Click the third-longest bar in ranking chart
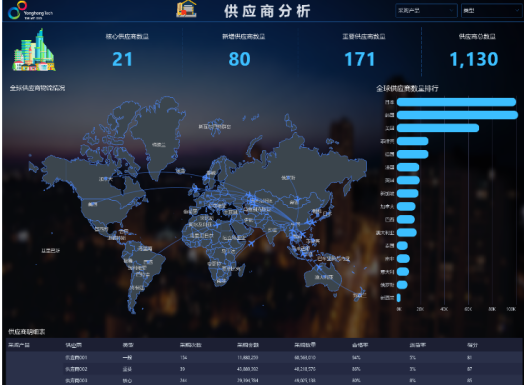Image resolution: width=525 pixels, height=385 pixels. point(438,128)
